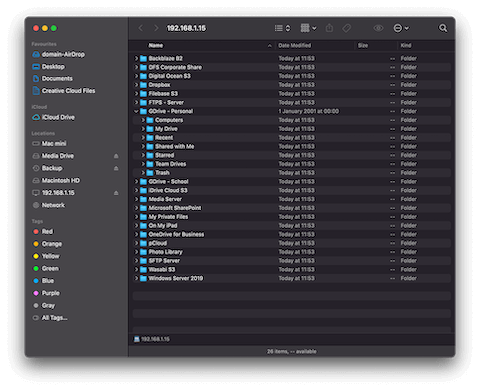Expand the Shared with Me subfolder
This screenshot has height=390, width=480.
point(143,146)
